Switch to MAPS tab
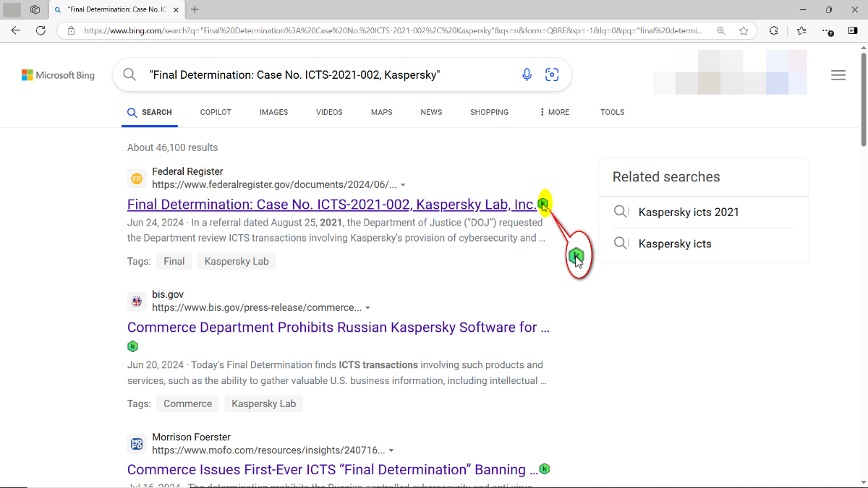 click(381, 112)
